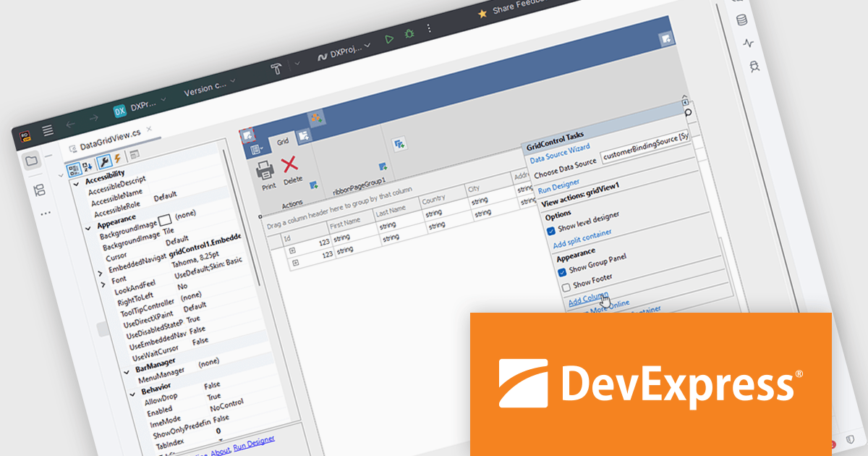Click the DX project badge icon
The width and height of the screenshot is (868, 456).
[x=120, y=110]
